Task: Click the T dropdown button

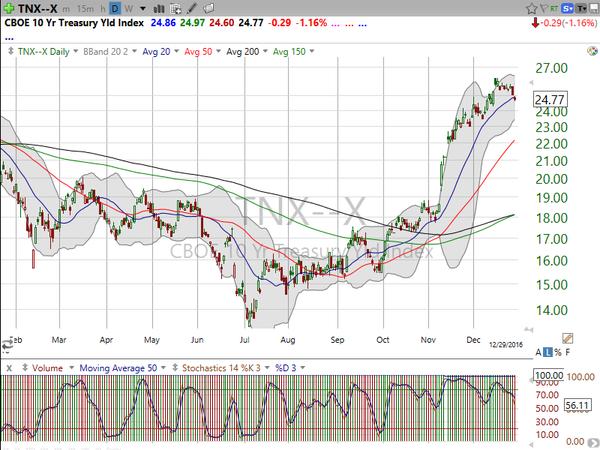Action: point(582,8)
